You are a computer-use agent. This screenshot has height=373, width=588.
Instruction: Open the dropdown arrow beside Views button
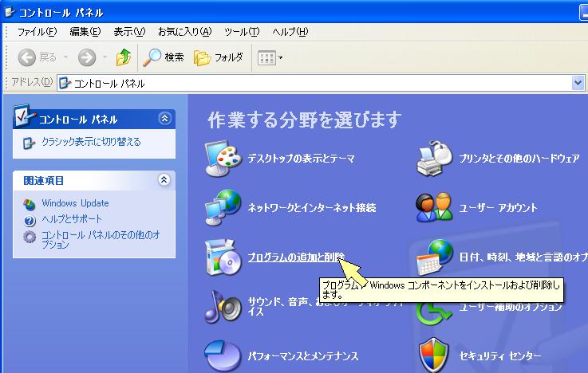click(x=281, y=57)
